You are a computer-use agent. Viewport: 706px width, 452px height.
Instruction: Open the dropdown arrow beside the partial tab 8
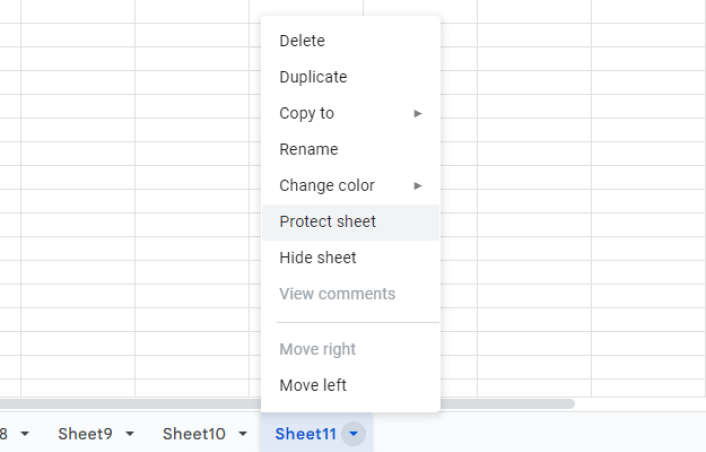coord(25,434)
